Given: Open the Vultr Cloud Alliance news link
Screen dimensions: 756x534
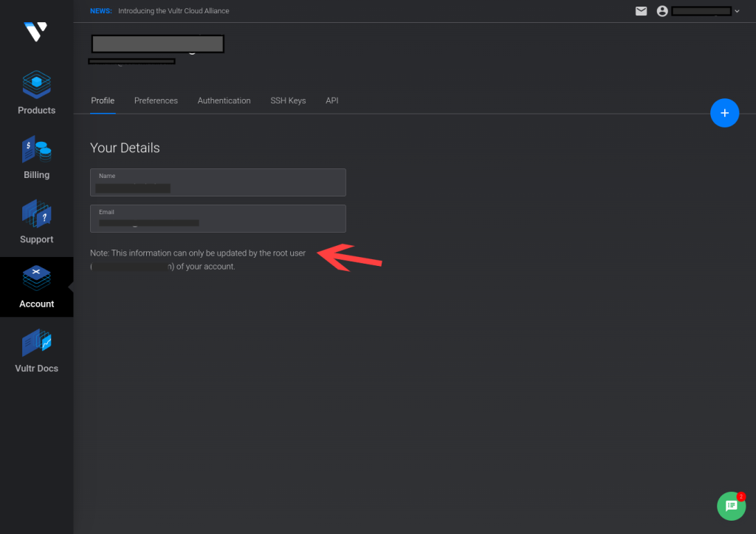Looking at the screenshot, I should [173, 11].
